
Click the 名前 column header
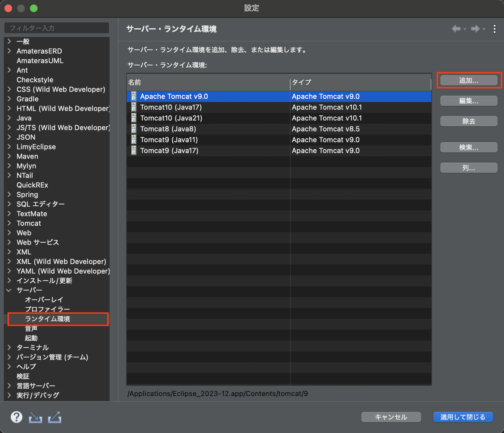pyautogui.click(x=208, y=82)
